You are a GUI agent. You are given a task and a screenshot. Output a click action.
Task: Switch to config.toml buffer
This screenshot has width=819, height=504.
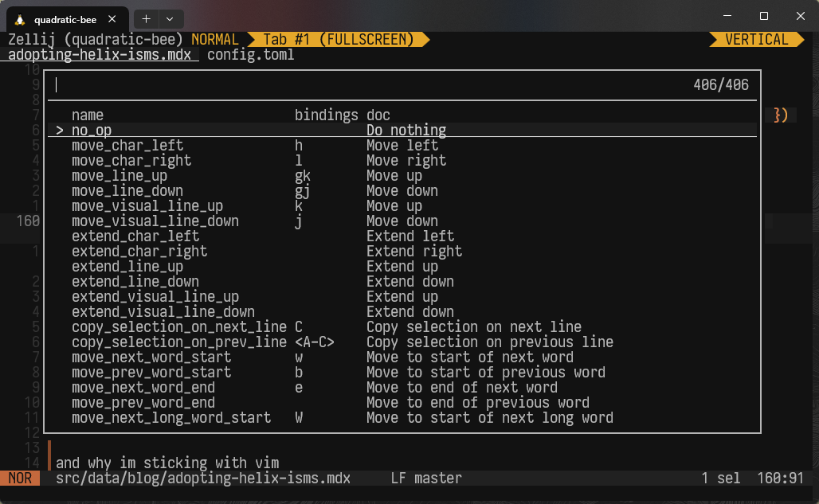coord(251,55)
